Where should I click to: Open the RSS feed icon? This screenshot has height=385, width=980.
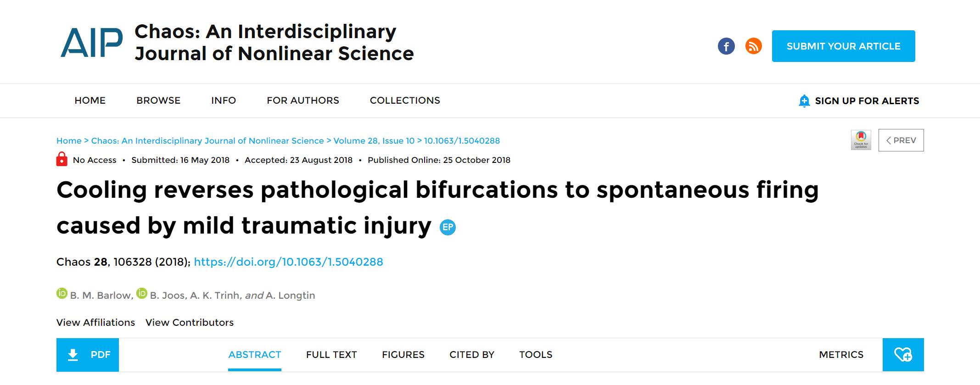click(x=753, y=46)
